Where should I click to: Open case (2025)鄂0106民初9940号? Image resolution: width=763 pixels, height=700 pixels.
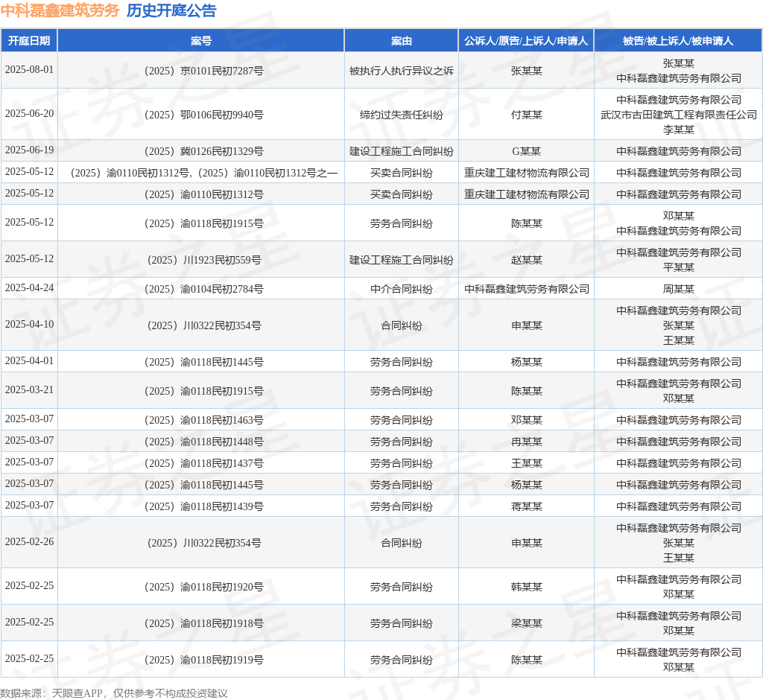click(x=204, y=115)
